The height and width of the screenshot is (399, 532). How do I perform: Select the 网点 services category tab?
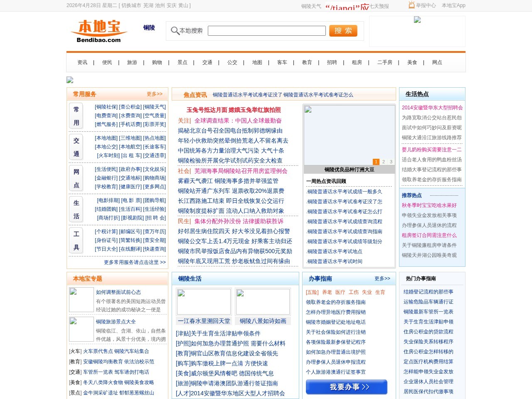pos(76,178)
